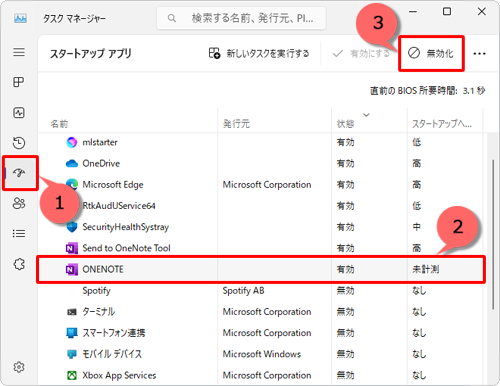Select the SecurityHealthSystray row name
Screen dimensions: 500x386
tap(126, 227)
